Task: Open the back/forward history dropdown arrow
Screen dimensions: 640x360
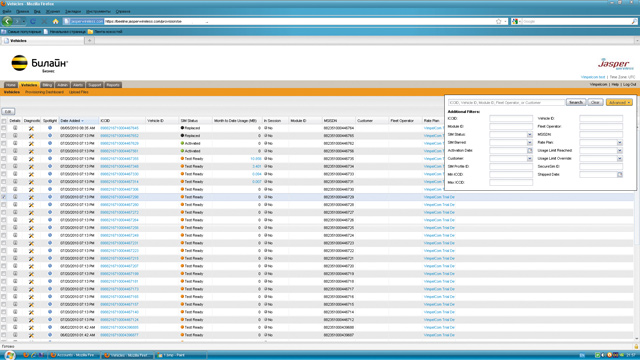Action: (24, 21)
